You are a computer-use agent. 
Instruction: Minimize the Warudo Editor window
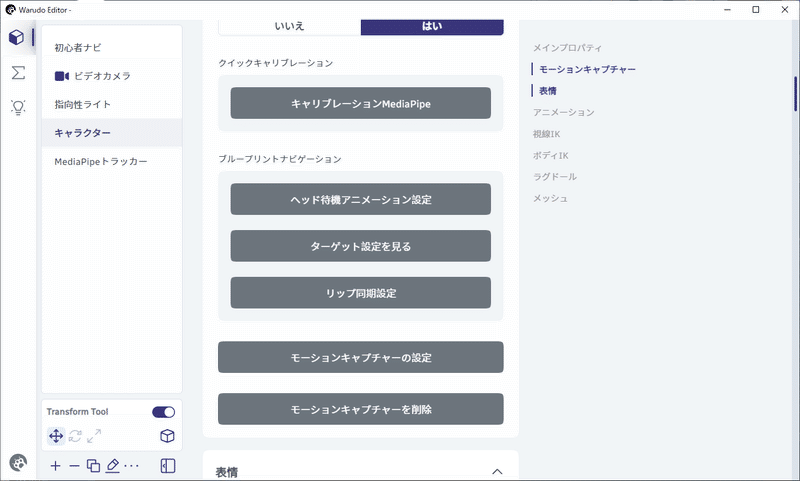tap(728, 10)
